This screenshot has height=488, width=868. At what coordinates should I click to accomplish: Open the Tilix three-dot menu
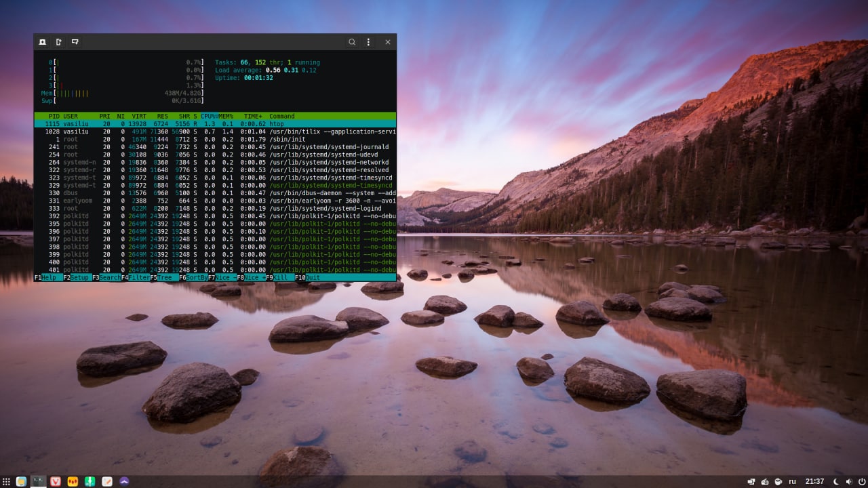tap(368, 42)
